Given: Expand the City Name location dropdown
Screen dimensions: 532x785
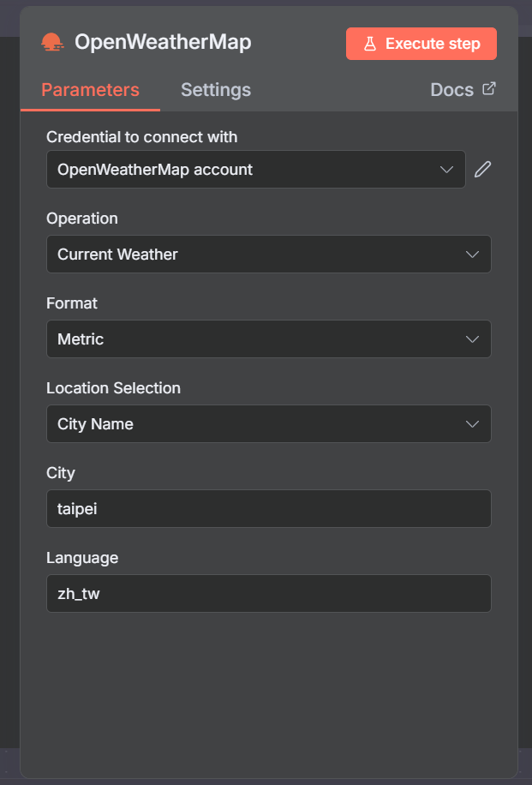Looking at the screenshot, I should click(x=257, y=424).
